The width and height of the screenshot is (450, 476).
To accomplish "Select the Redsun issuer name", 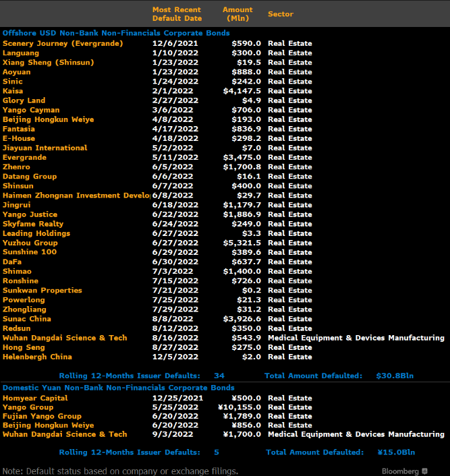I will [x=17, y=328].
